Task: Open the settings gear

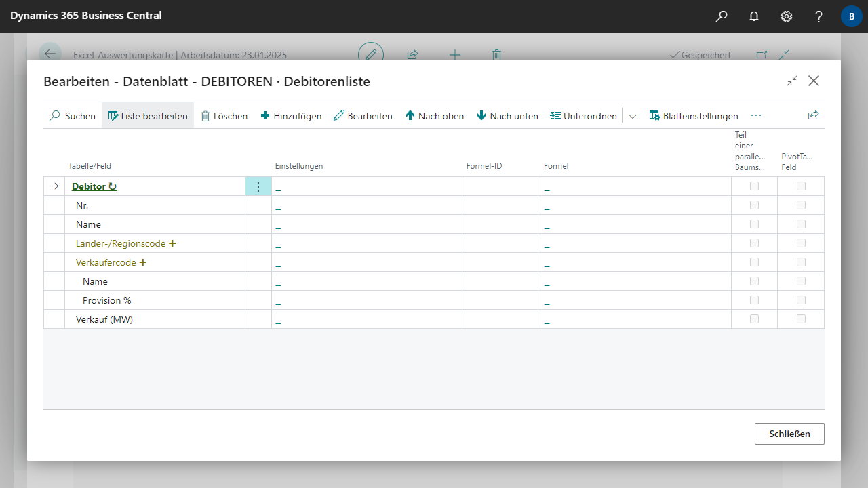Action: pyautogui.click(x=787, y=16)
